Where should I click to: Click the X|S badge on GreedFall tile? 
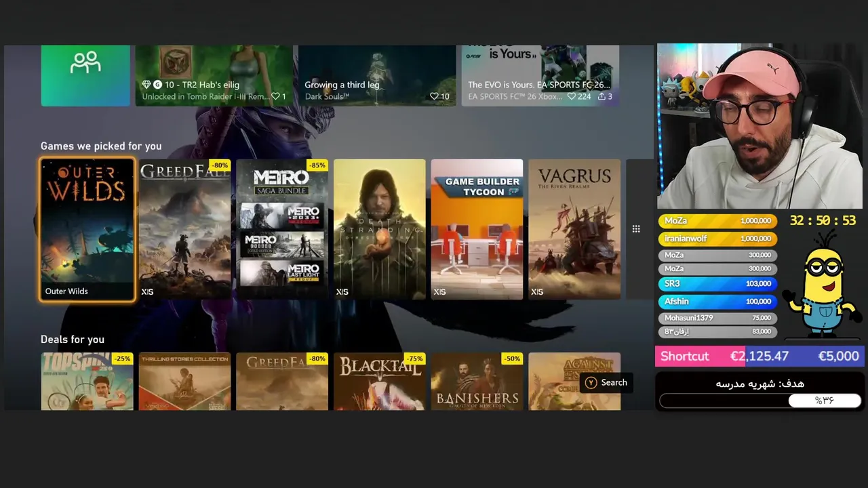tap(147, 291)
